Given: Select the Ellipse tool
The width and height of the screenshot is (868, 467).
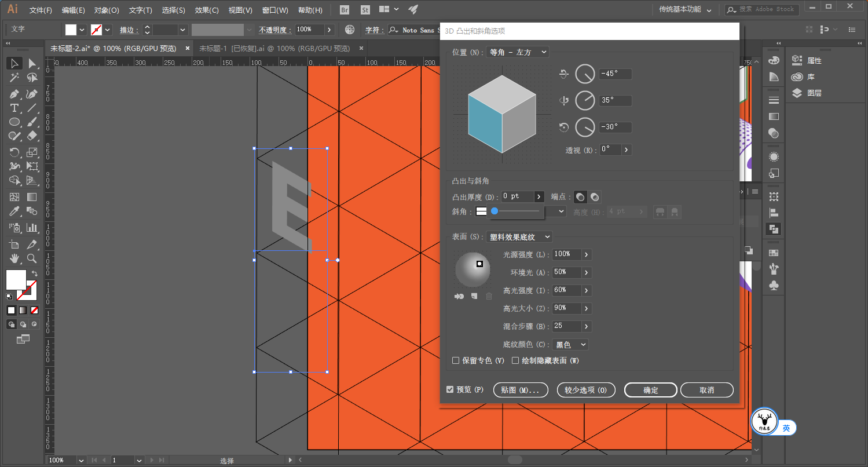Looking at the screenshot, I should click(14, 122).
